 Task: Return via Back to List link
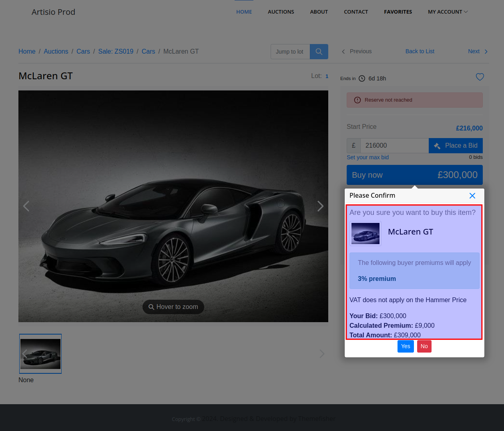[420, 51]
